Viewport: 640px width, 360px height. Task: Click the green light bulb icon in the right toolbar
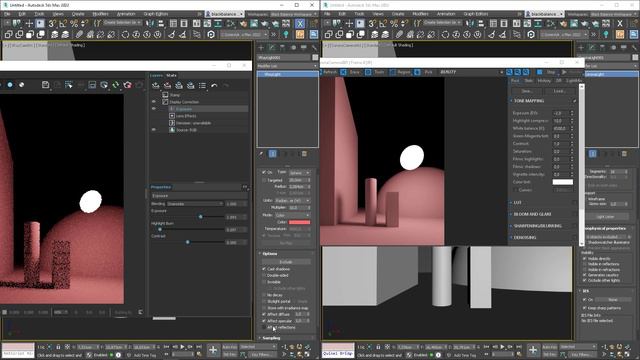(606, 35)
